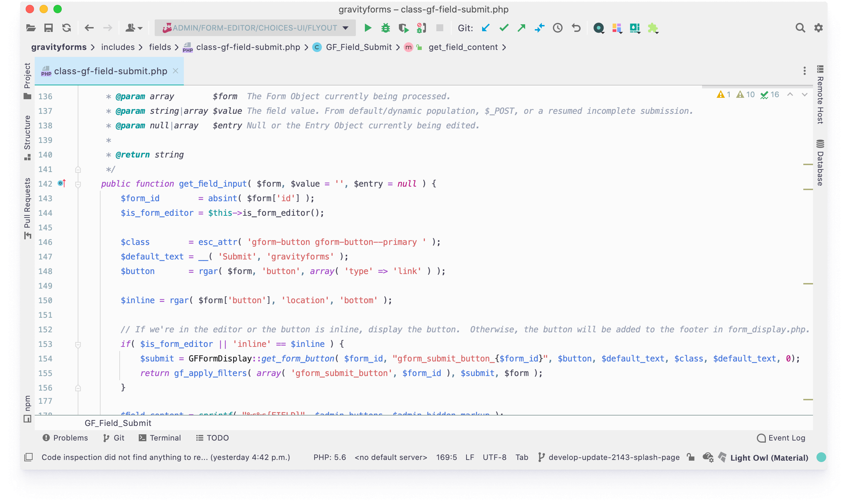Toggle tool window bars button bottom-left
The height and width of the screenshot is (504, 847).
pos(28,457)
